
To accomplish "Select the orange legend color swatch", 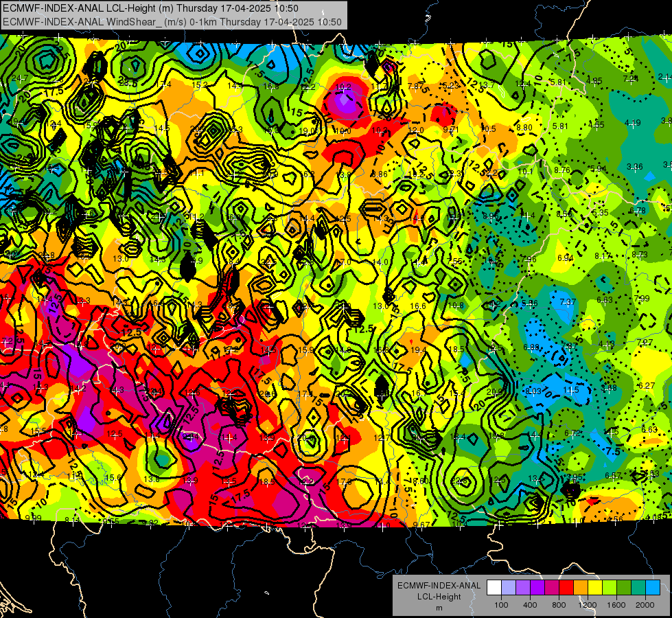I will 581,588.
